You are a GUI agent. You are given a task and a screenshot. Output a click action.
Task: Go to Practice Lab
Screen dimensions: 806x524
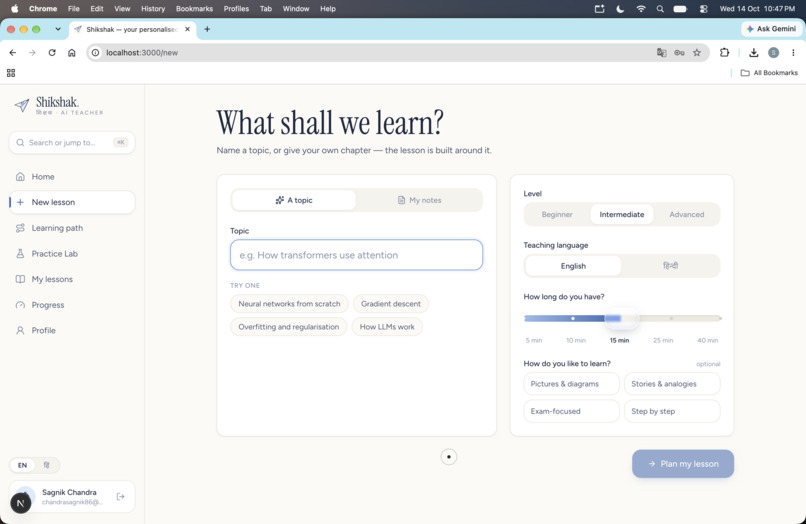pyautogui.click(x=72, y=254)
